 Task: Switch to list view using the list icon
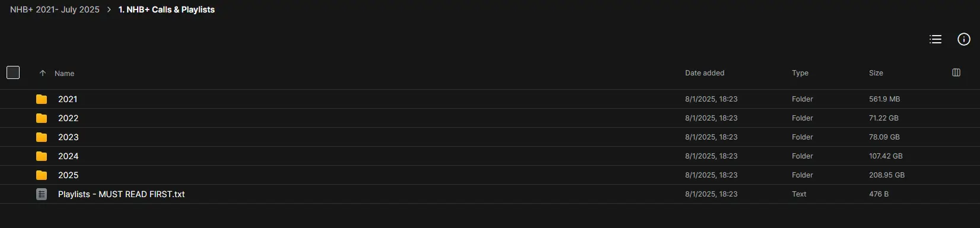pos(936,39)
